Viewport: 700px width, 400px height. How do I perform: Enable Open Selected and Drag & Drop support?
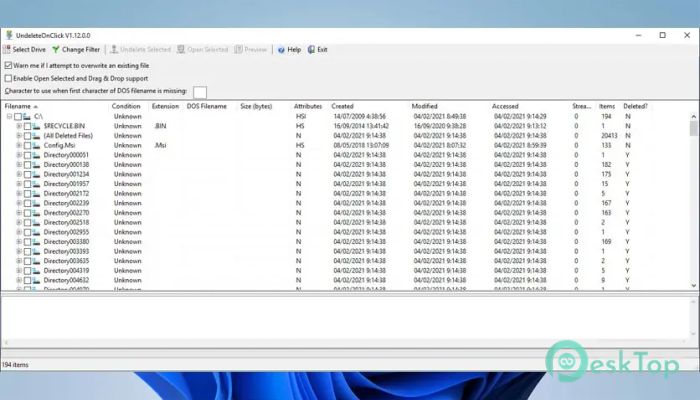pos(8,79)
